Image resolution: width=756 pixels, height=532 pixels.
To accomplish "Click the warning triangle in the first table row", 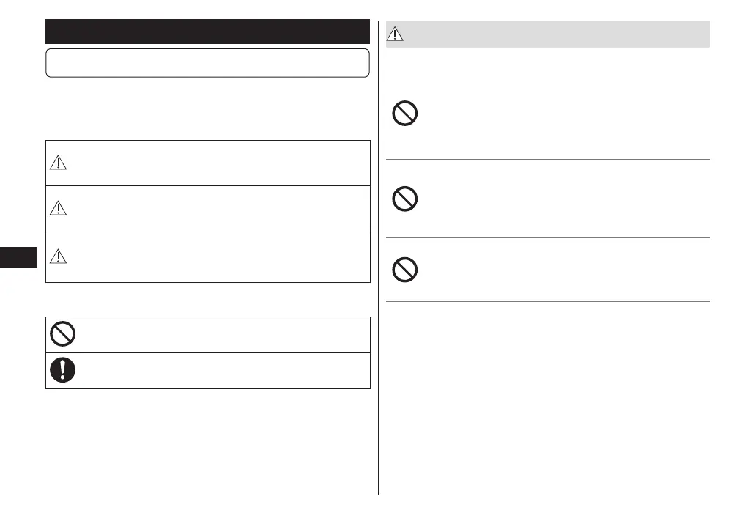I will click(x=59, y=164).
